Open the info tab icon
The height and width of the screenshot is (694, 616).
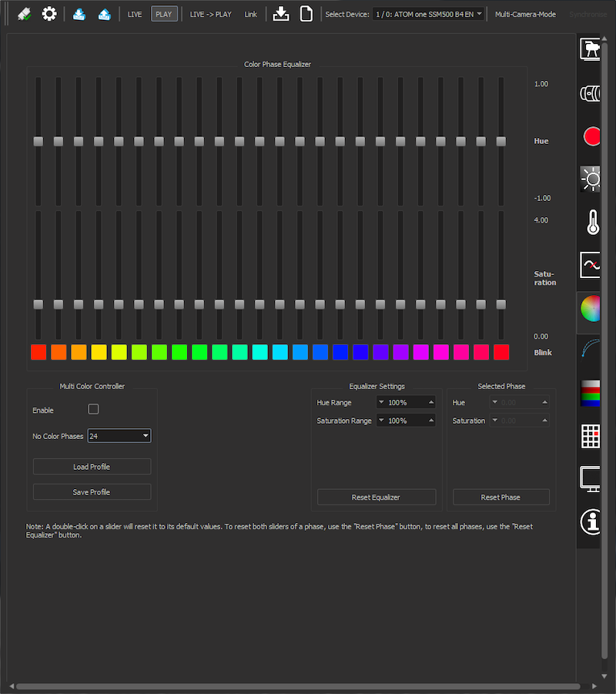tap(591, 521)
